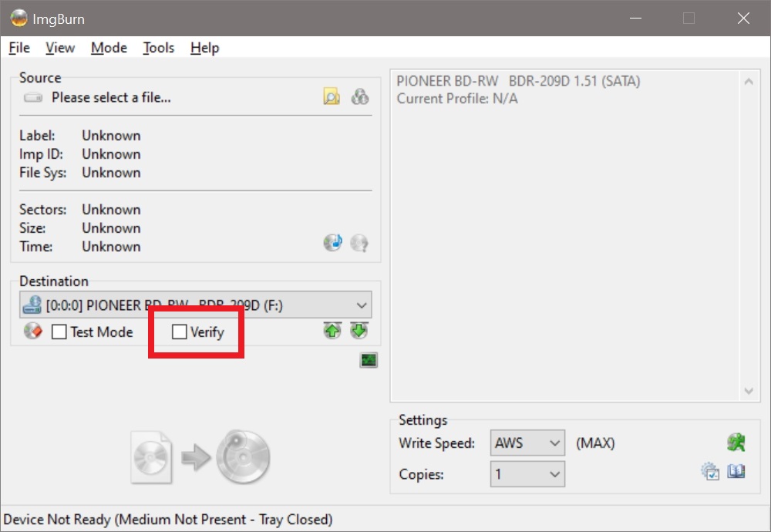Click the erase disc icon beside Test Mode

click(33, 331)
